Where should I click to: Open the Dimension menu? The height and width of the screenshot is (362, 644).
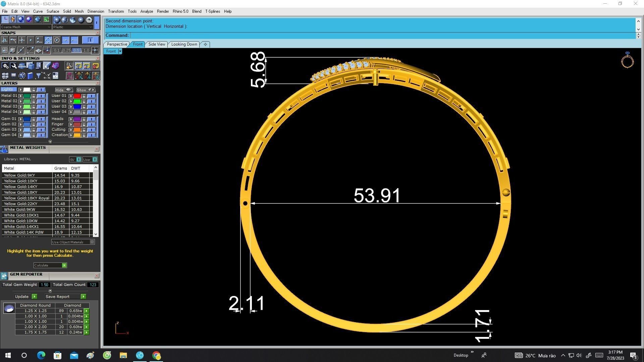(x=96, y=11)
